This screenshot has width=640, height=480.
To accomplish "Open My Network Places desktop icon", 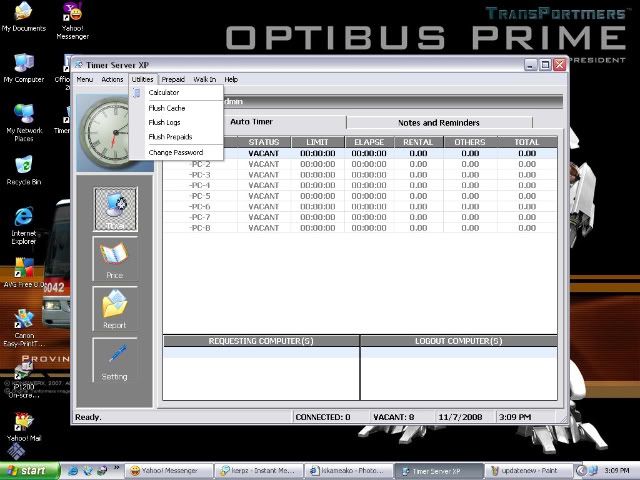I will click(x=24, y=122).
